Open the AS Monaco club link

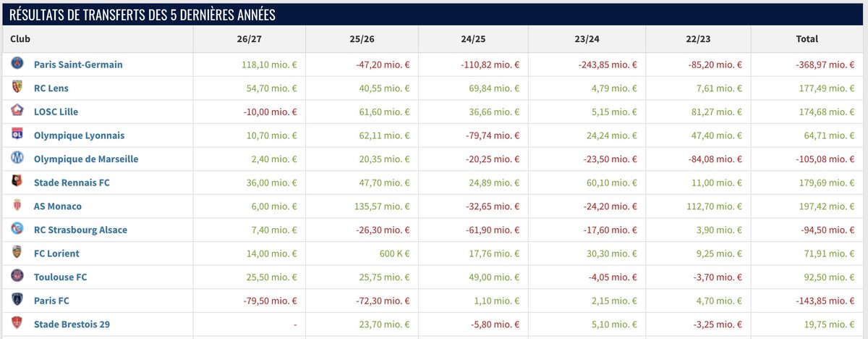point(58,206)
